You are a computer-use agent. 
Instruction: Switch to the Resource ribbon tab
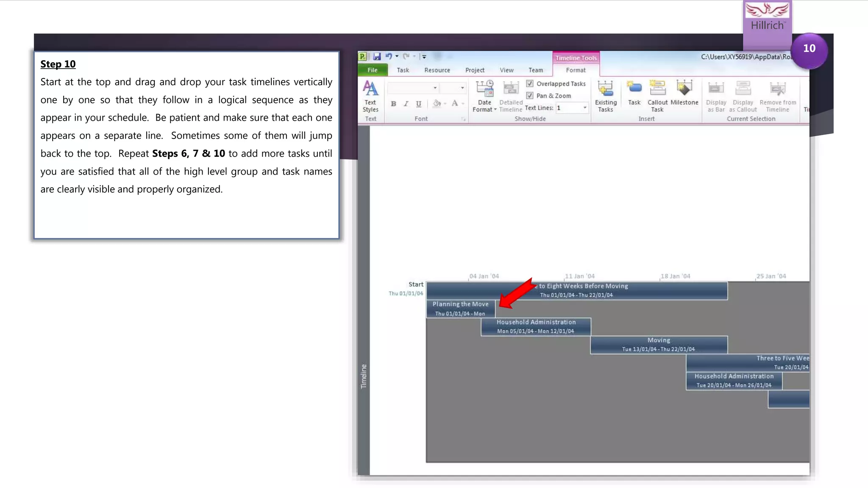point(437,70)
